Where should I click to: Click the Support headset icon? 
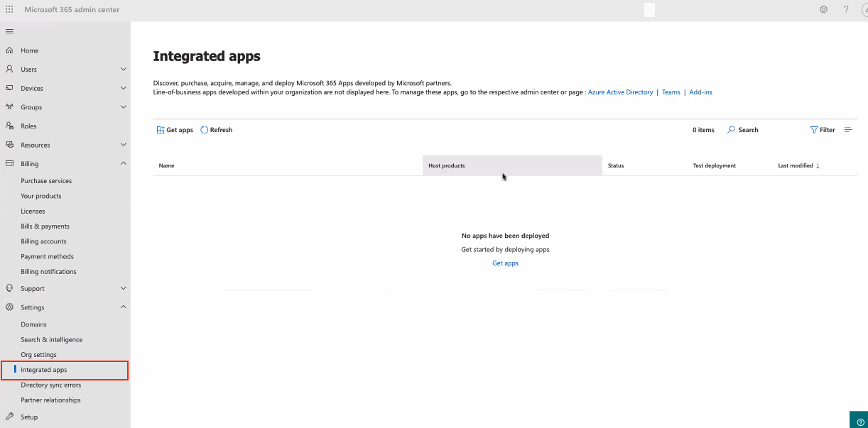pos(9,288)
